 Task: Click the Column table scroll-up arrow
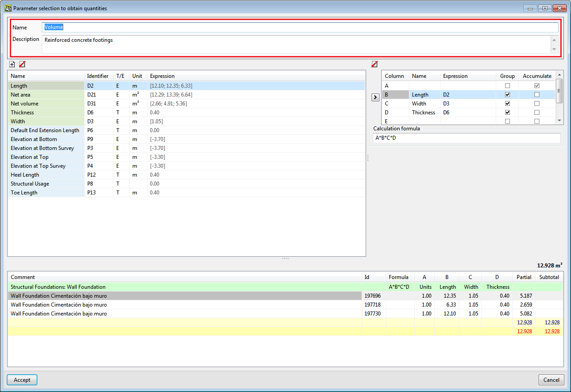[559, 74]
